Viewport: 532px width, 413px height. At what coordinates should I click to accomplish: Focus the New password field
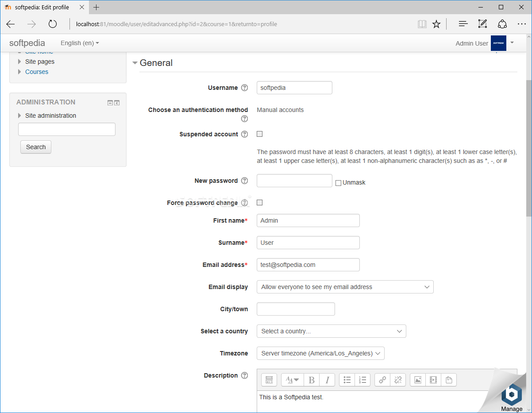(x=294, y=181)
